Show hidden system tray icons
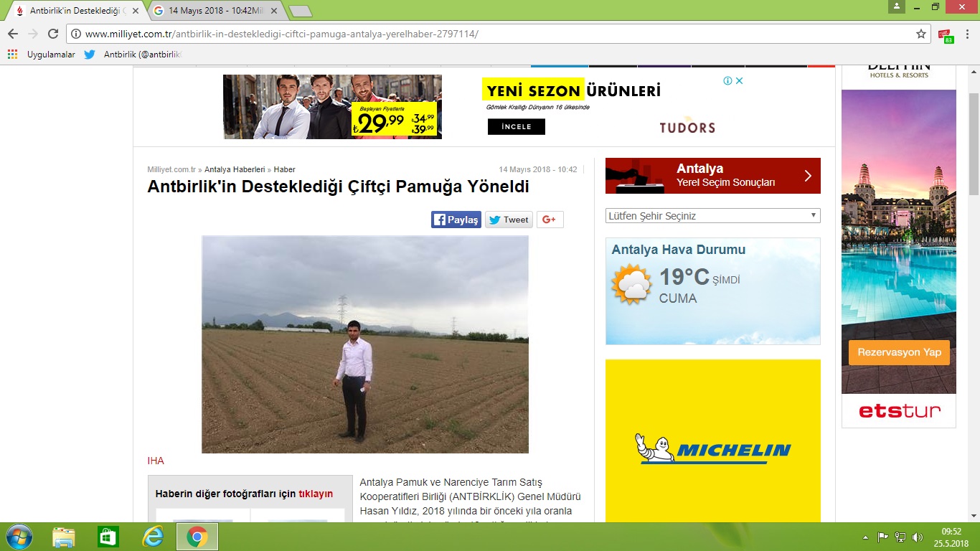Viewport: 980px width, 551px height. point(866,537)
